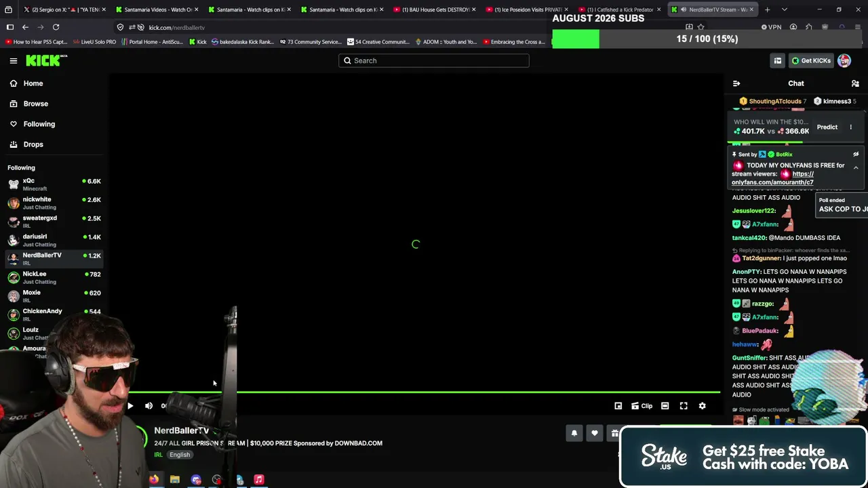Viewport: 868px width, 488px height.
Task: Open the browser application menu
Action: point(858,27)
